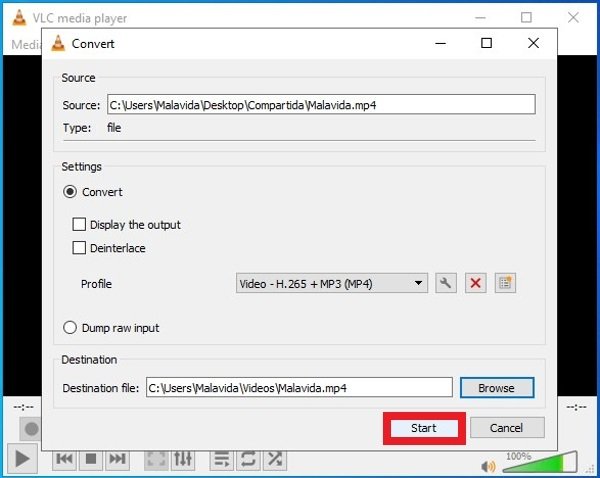Click the VLC play button
This screenshot has height=478, width=600.
[21, 458]
